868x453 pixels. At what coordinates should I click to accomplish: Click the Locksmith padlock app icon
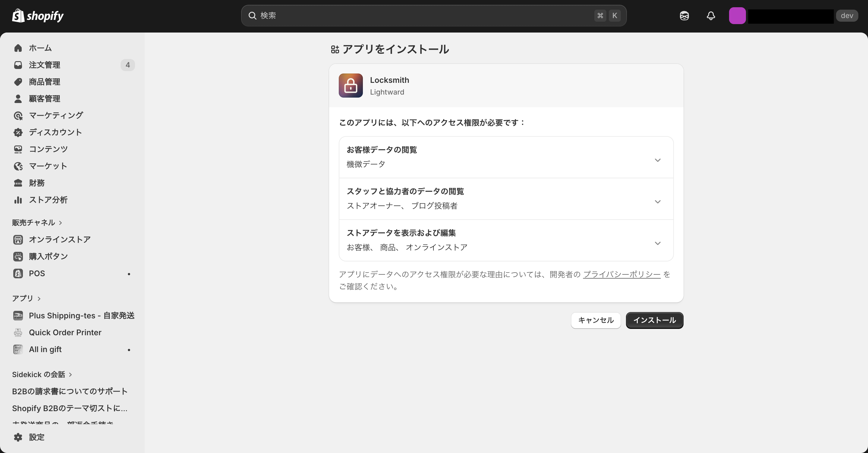351,86
